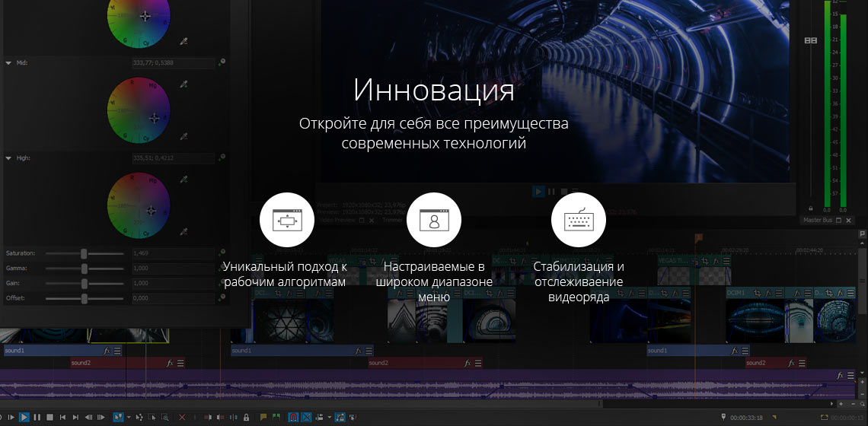Click the Split event icon

(x=233, y=417)
